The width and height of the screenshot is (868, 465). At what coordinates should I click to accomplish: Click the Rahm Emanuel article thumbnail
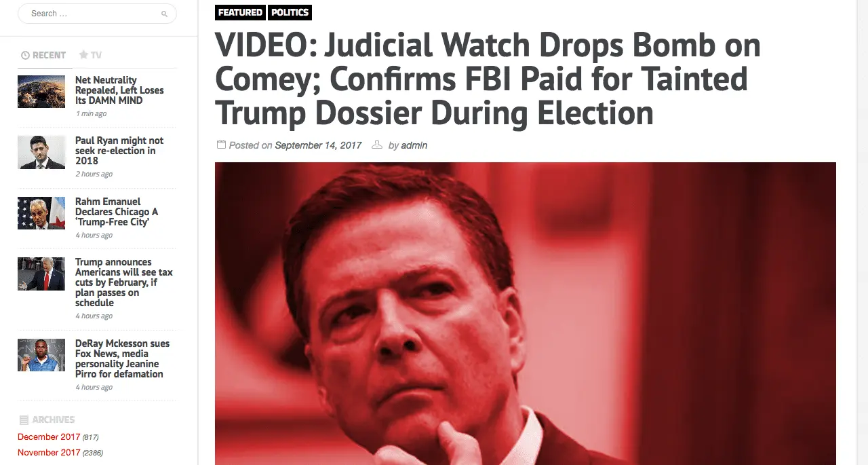pos(41,213)
